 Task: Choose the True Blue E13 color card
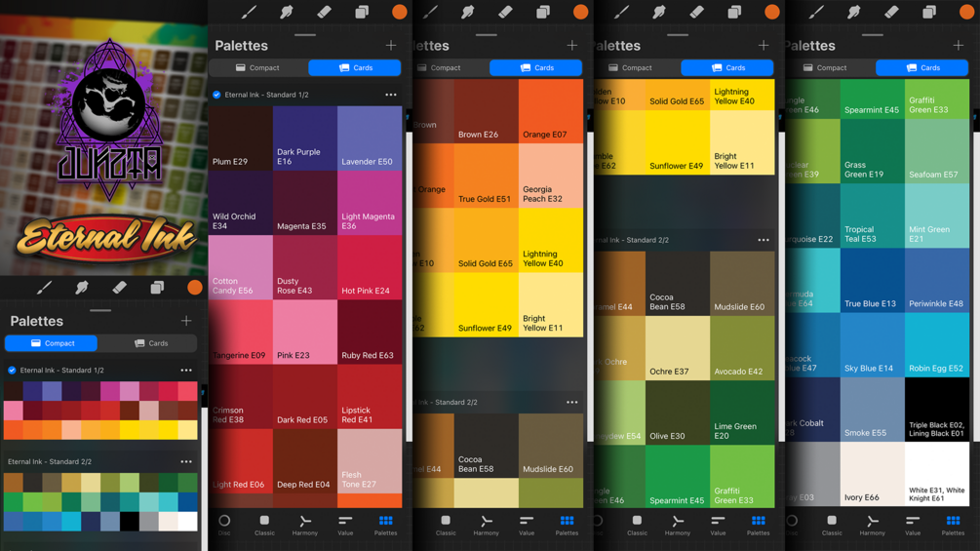click(x=873, y=281)
